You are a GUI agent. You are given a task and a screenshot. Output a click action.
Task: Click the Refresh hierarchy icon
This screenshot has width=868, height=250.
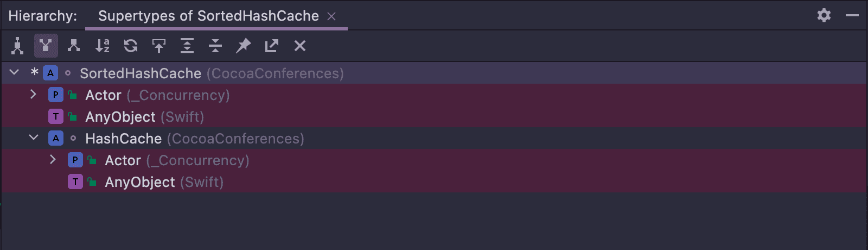click(x=130, y=46)
